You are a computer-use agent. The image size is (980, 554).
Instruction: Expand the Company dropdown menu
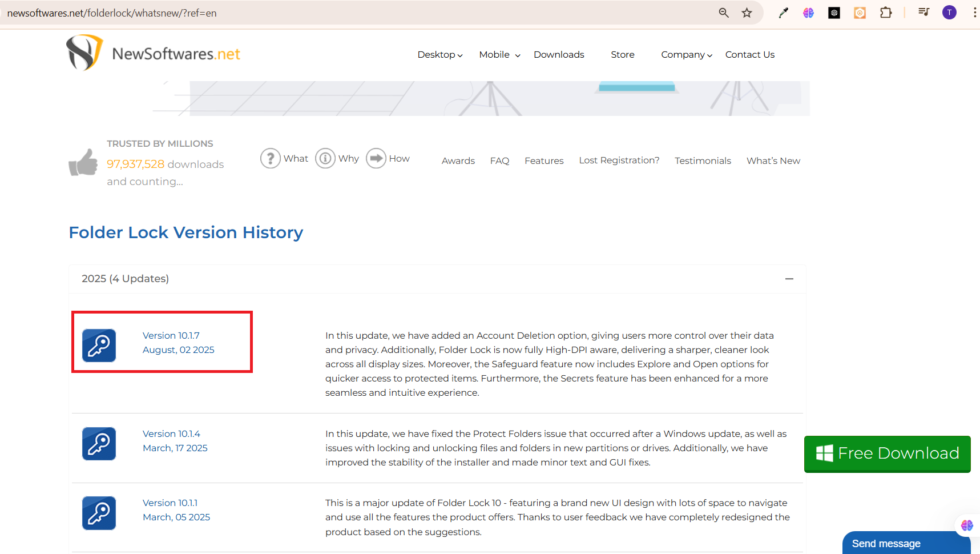(687, 55)
